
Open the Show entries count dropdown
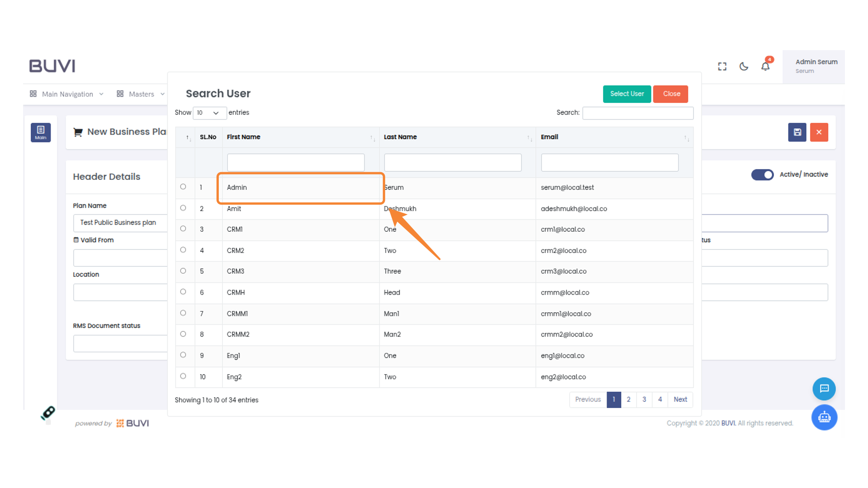[209, 113]
